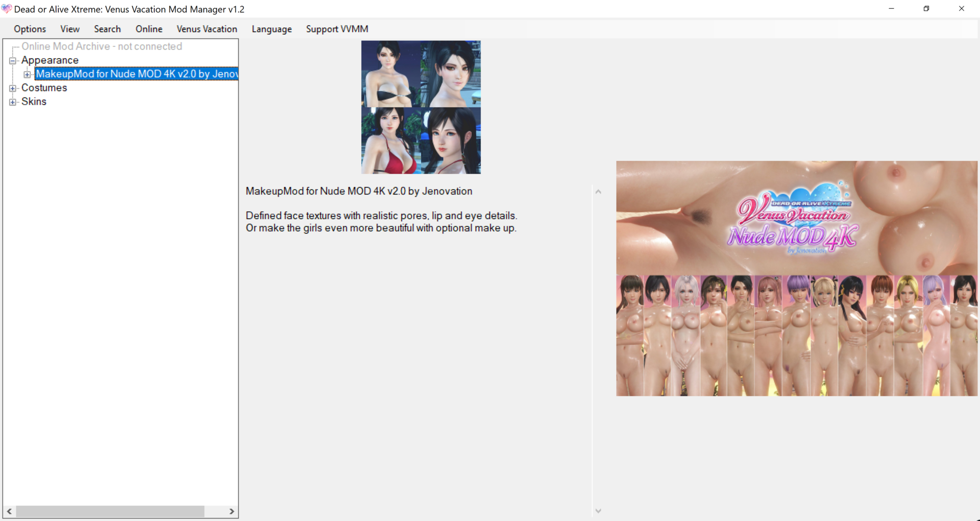Image resolution: width=980 pixels, height=521 pixels.
Task: Select MakeupMod for Nude MOD 4K entry
Action: pyautogui.click(x=136, y=74)
